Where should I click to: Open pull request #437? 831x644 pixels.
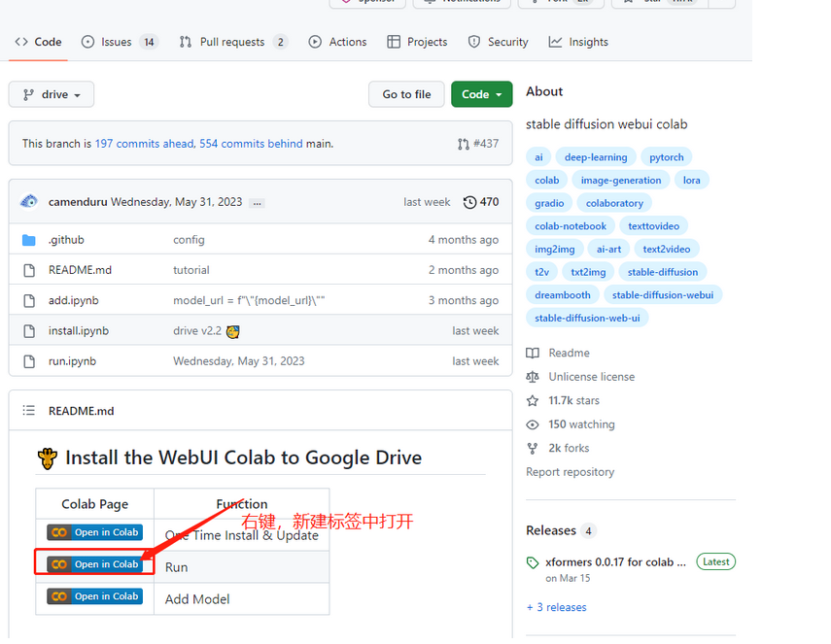click(x=478, y=144)
